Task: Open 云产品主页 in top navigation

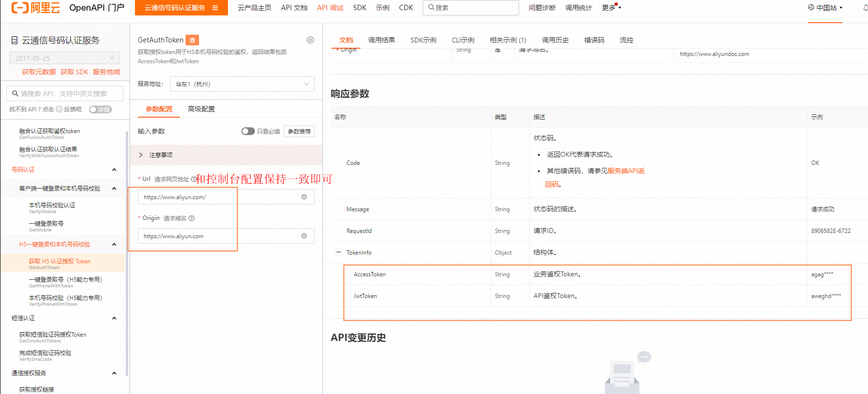Action: tap(254, 8)
